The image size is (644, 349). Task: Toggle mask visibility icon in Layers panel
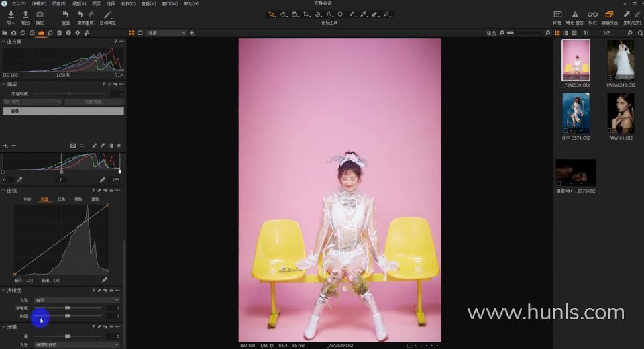(x=73, y=146)
